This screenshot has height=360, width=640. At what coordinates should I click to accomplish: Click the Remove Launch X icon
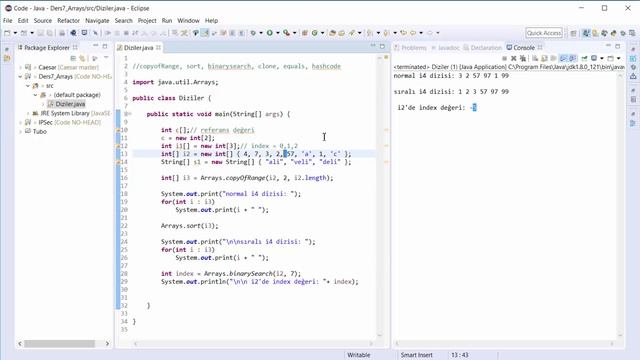pos(514,58)
